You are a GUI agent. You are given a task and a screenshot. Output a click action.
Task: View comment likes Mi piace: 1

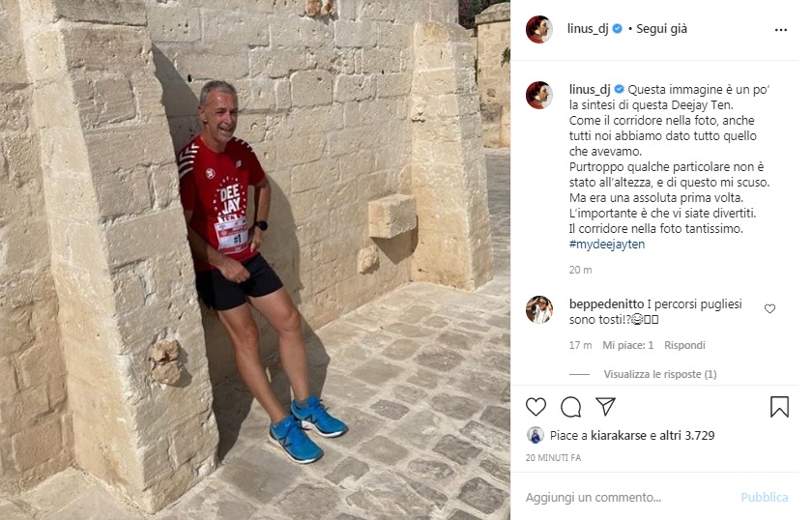click(x=627, y=345)
